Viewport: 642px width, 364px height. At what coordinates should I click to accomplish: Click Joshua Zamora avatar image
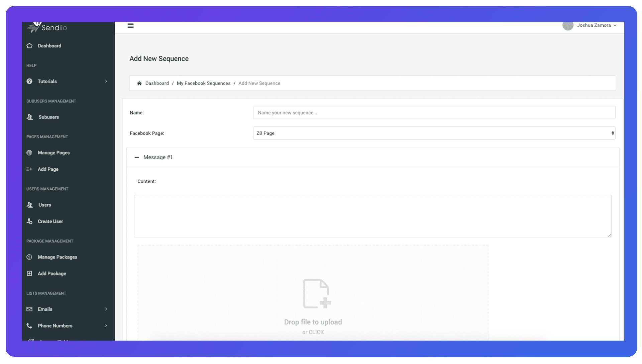[x=568, y=25]
